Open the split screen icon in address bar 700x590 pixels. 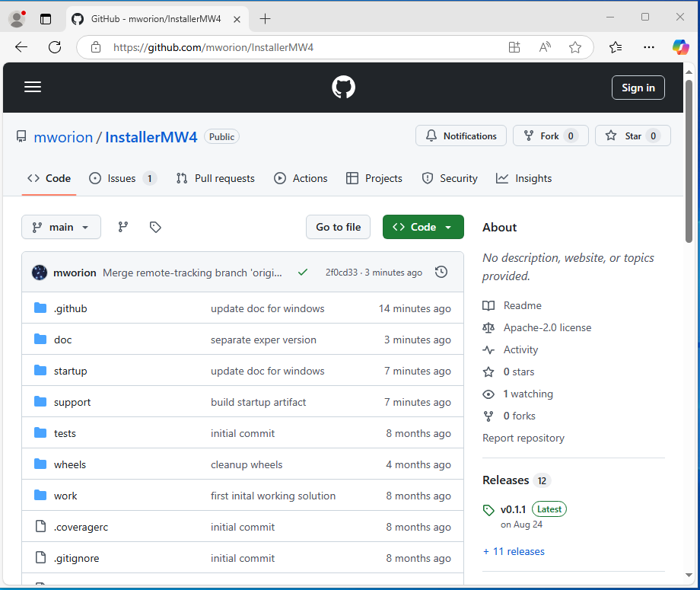coord(514,47)
